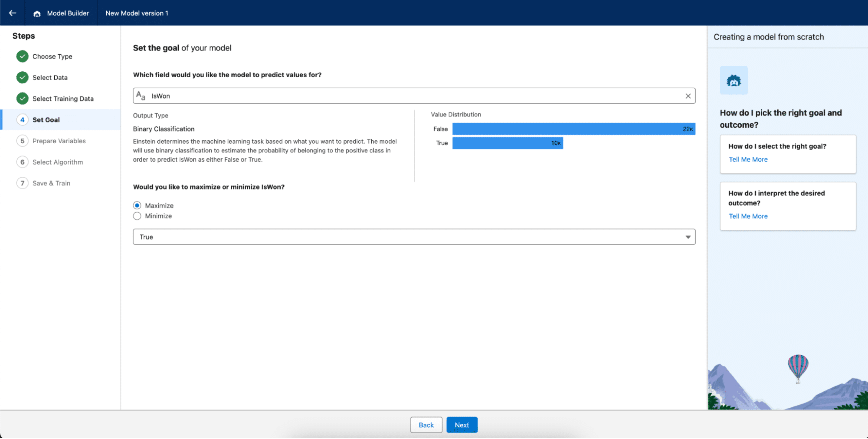Click the Select Data green checkmark icon
The height and width of the screenshot is (439, 868).
(22, 78)
